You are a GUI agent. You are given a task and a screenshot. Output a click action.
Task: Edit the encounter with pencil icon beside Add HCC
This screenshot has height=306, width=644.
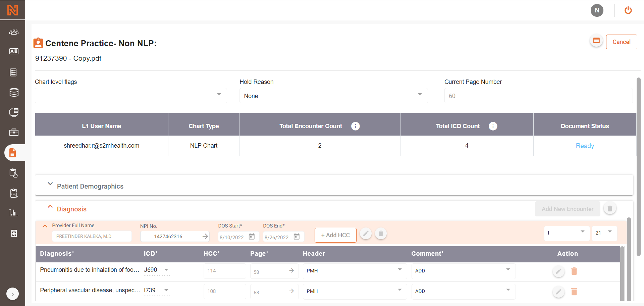click(x=366, y=234)
